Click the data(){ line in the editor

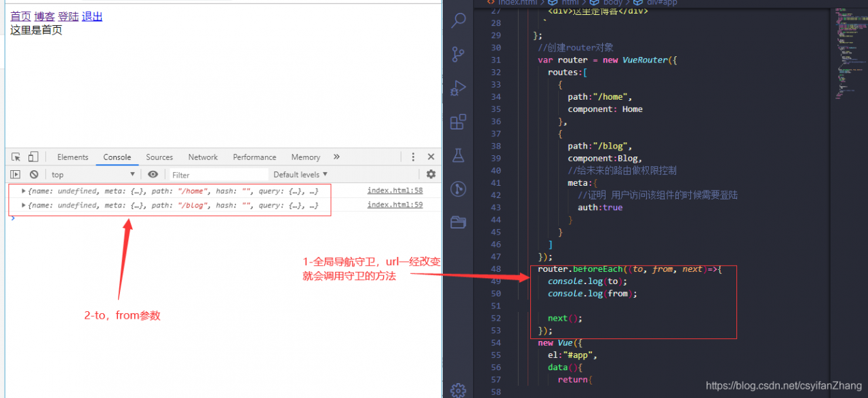[565, 367]
